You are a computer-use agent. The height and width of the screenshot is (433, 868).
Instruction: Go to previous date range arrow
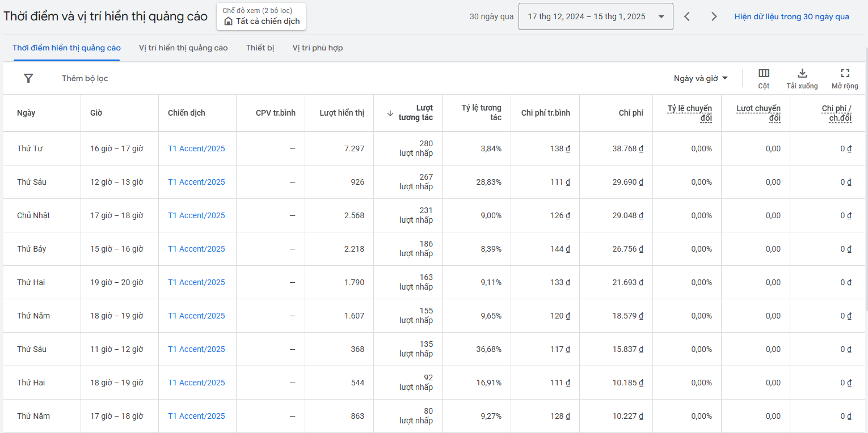tap(687, 16)
